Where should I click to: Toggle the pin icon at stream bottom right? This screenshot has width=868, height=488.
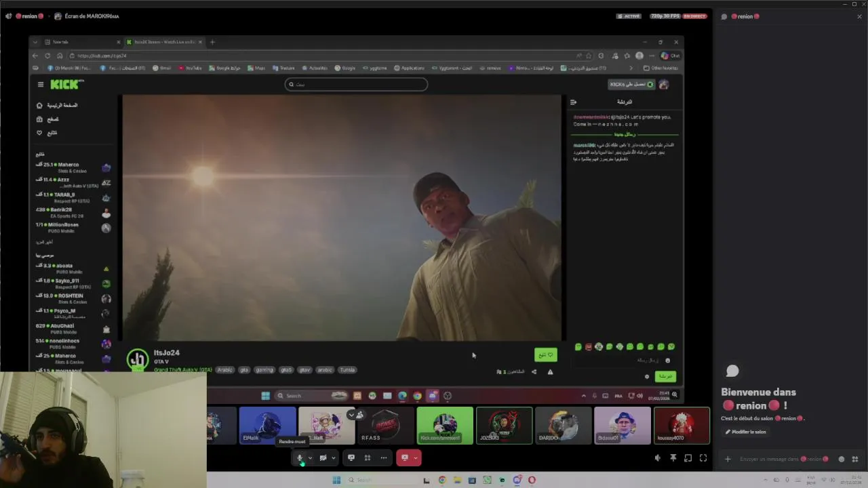pos(673,458)
